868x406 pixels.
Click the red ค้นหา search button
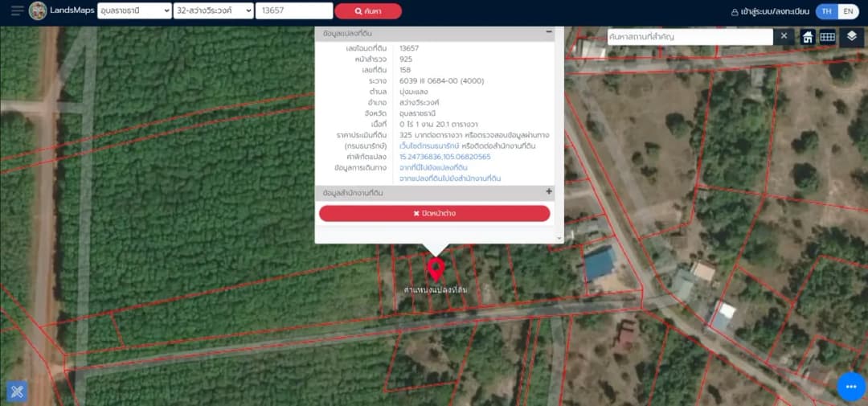coord(368,11)
